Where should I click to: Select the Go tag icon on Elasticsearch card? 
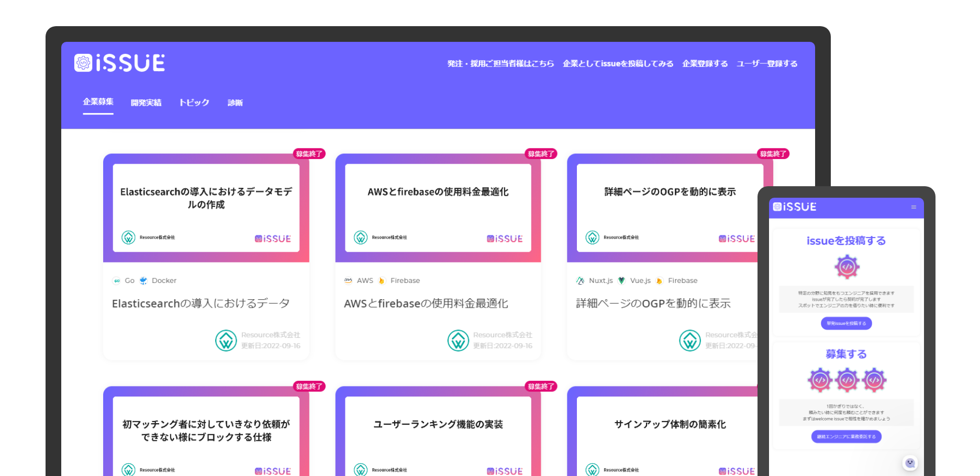pyautogui.click(x=117, y=281)
